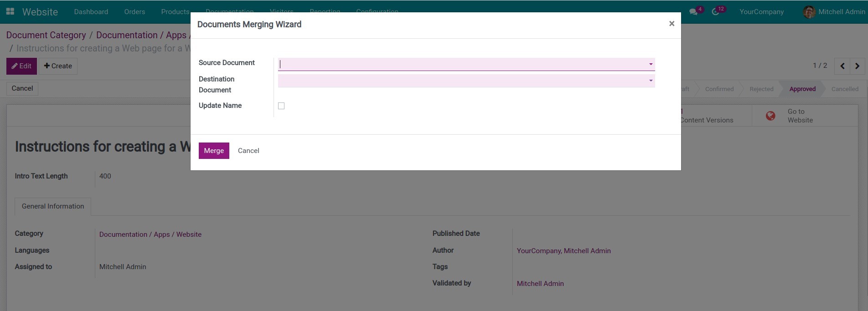Navigate to Document Category breadcrumb
Screen dimensions: 868x311
(46, 35)
